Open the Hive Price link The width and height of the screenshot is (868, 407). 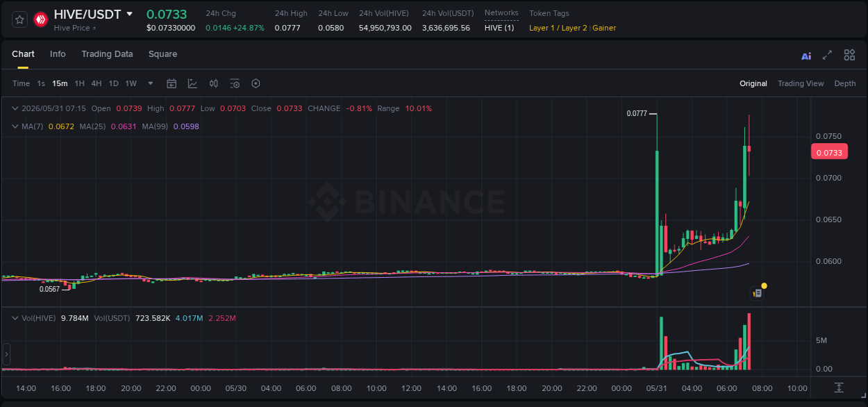click(x=75, y=28)
